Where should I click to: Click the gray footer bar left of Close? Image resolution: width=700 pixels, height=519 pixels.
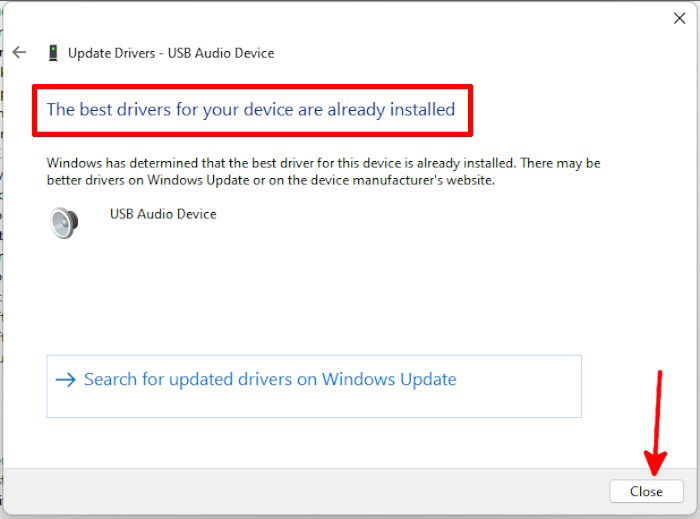(x=306, y=491)
